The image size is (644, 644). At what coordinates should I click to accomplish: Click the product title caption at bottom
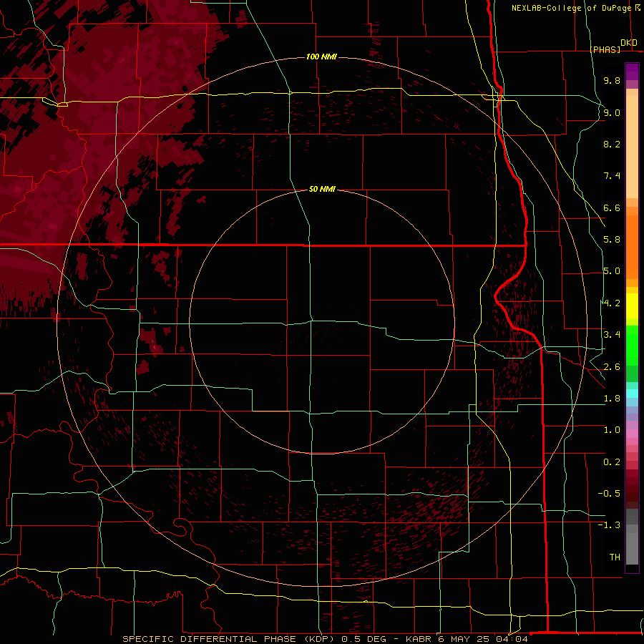point(325,639)
